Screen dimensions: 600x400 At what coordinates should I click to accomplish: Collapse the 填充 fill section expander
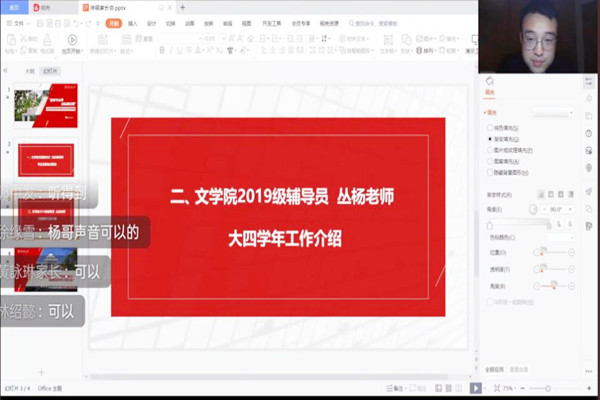pos(485,112)
